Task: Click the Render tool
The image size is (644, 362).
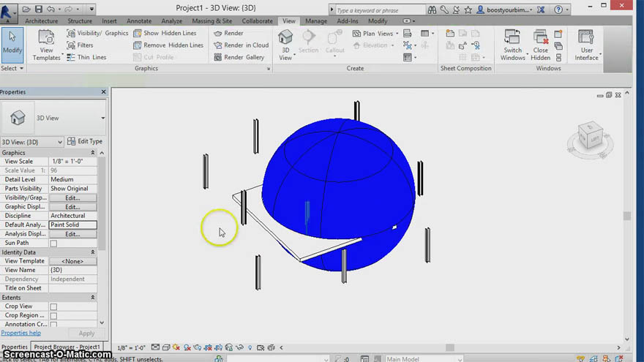Action: pyautogui.click(x=228, y=33)
